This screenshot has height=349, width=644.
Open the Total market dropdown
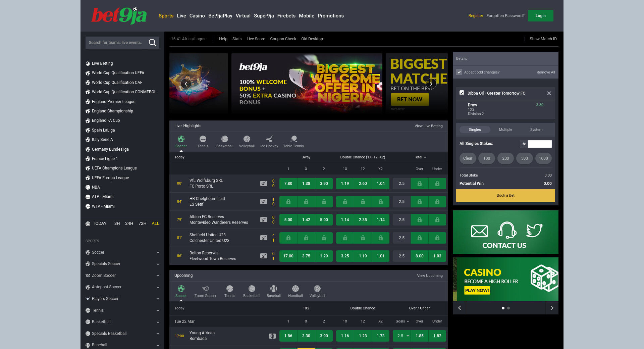(x=420, y=157)
